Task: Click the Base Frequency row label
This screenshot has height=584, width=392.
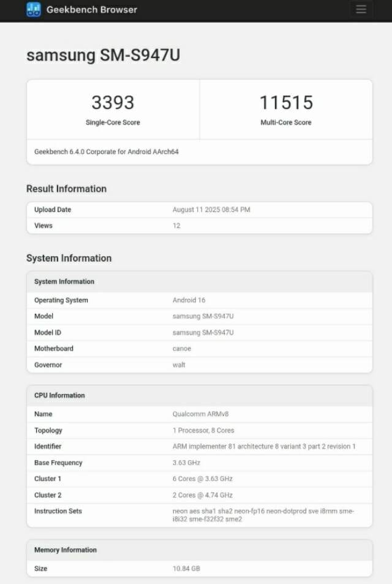Action: pyautogui.click(x=58, y=463)
